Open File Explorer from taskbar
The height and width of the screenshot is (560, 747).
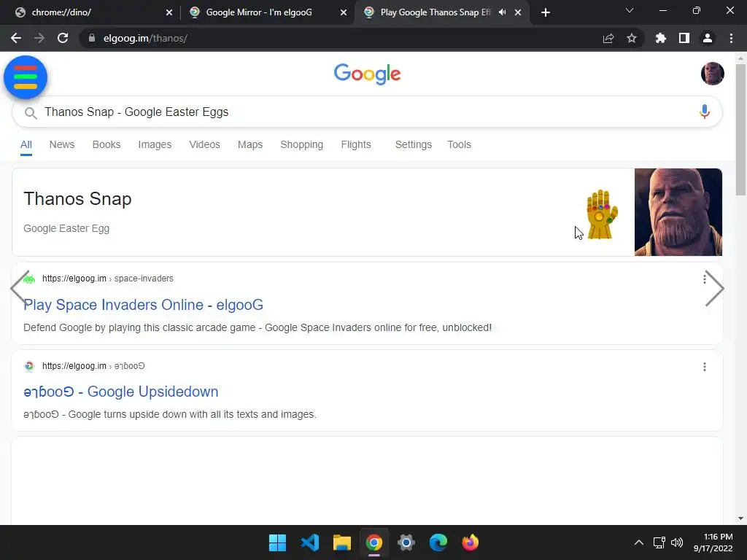tap(341, 542)
